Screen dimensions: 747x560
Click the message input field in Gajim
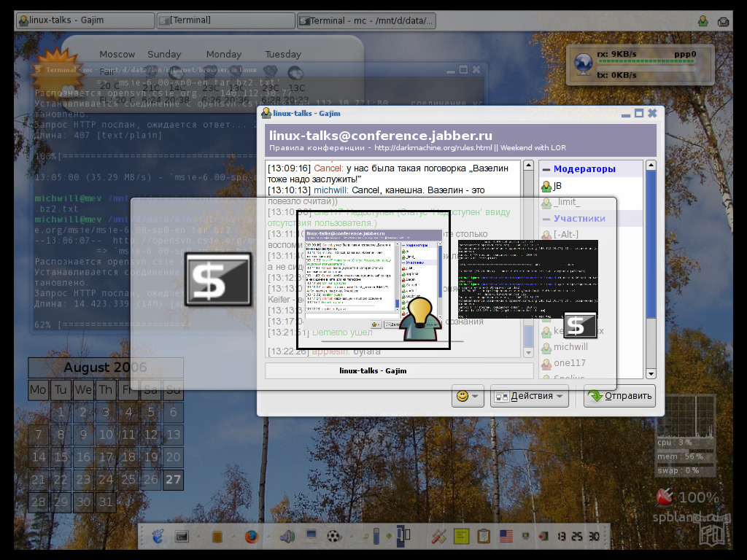tap(399, 370)
